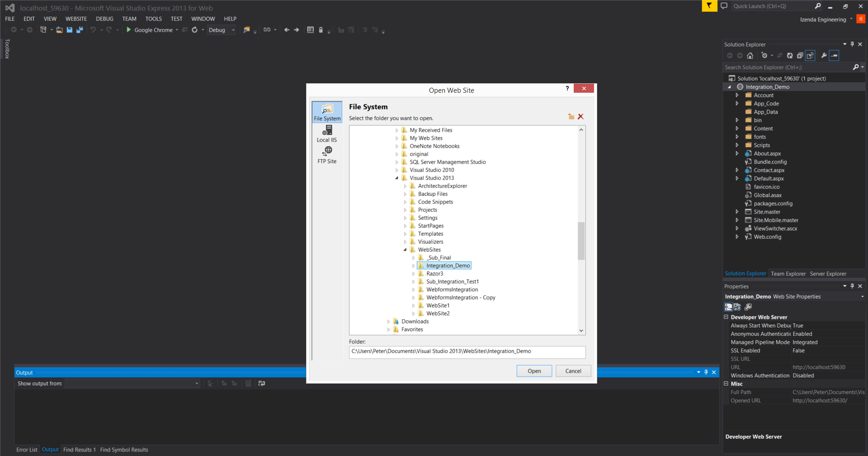
Task: Select File System in Open Web Site dialog
Action: point(327,112)
